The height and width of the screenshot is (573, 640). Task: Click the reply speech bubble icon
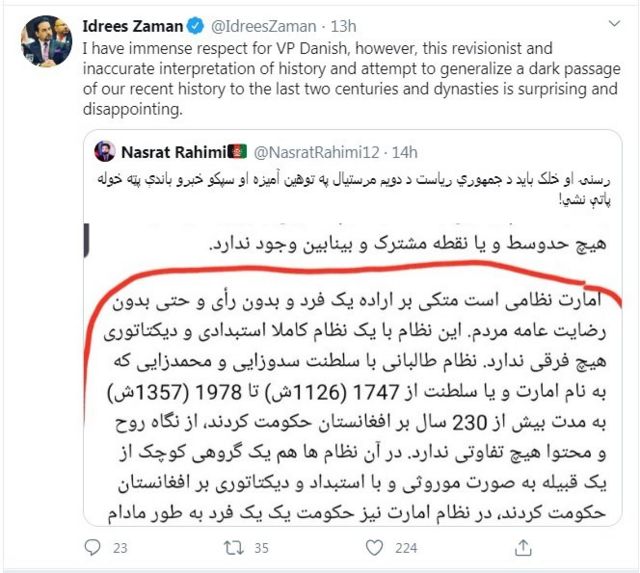click(92, 547)
